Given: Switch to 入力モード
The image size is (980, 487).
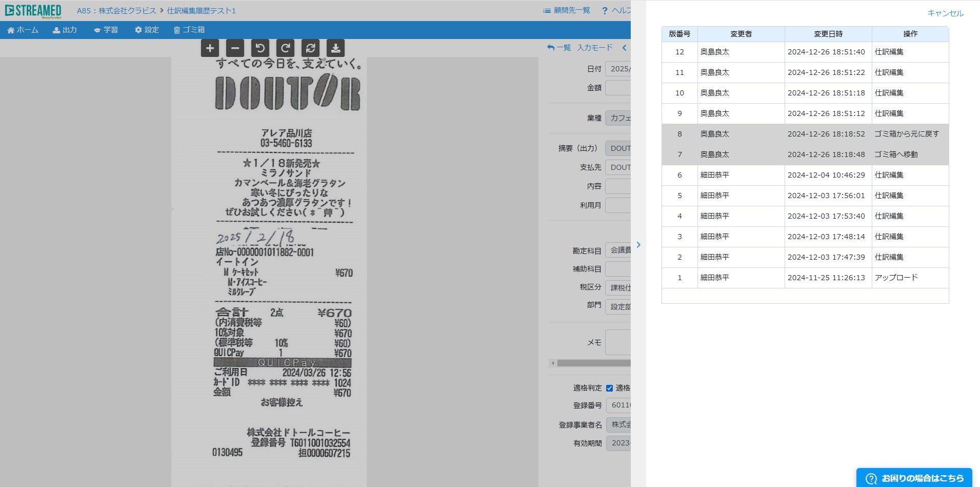Looking at the screenshot, I should [x=595, y=48].
